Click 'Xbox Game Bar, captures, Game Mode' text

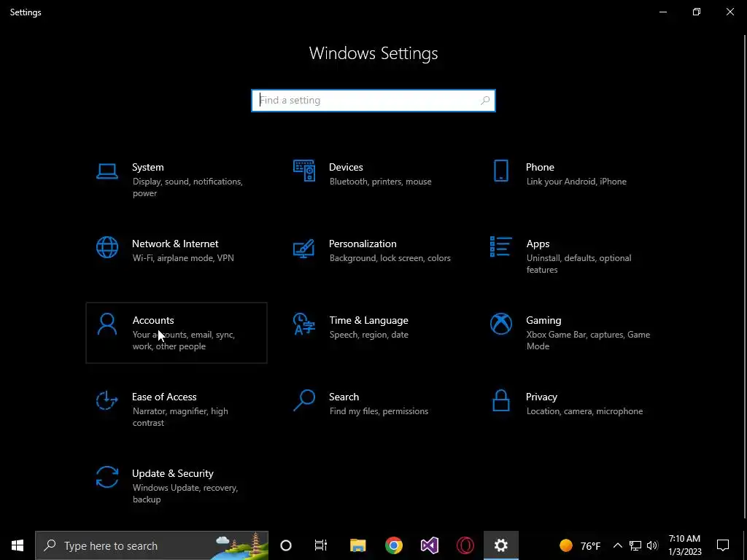[x=589, y=341]
